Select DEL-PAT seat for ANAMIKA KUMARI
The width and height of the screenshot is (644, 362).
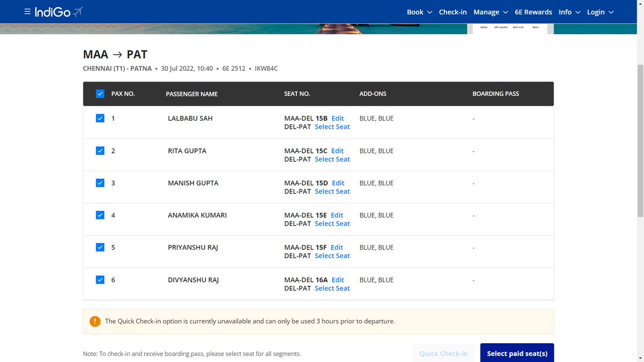[332, 224]
